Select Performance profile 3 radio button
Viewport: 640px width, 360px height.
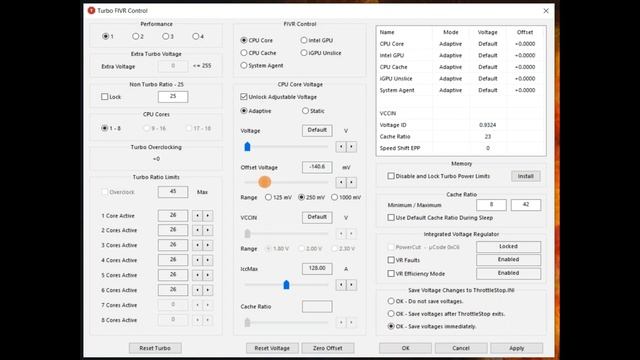(165, 36)
